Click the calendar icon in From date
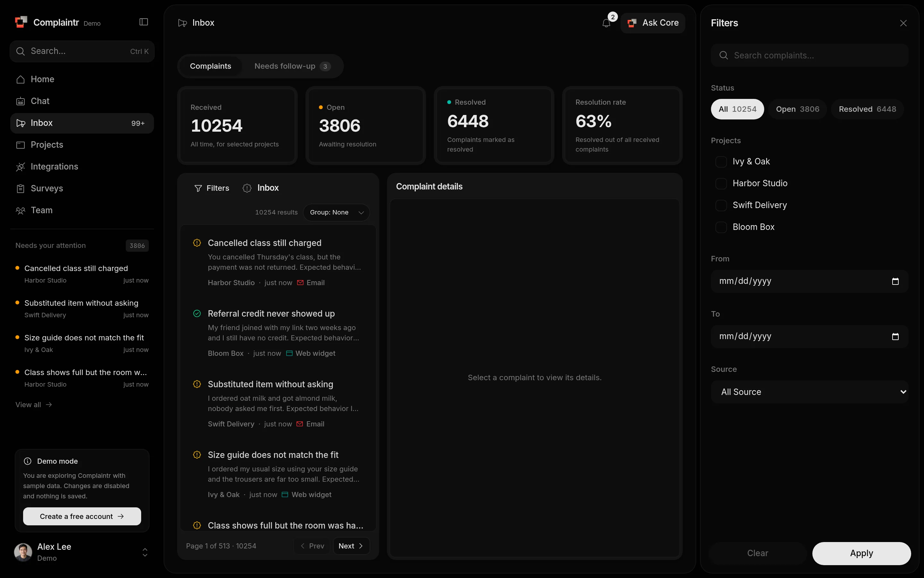 click(x=895, y=281)
